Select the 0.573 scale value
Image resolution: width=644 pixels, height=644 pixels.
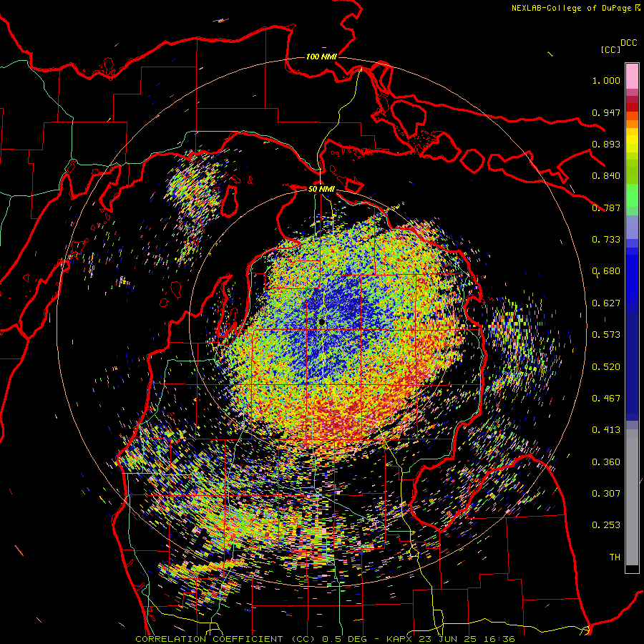(x=606, y=335)
